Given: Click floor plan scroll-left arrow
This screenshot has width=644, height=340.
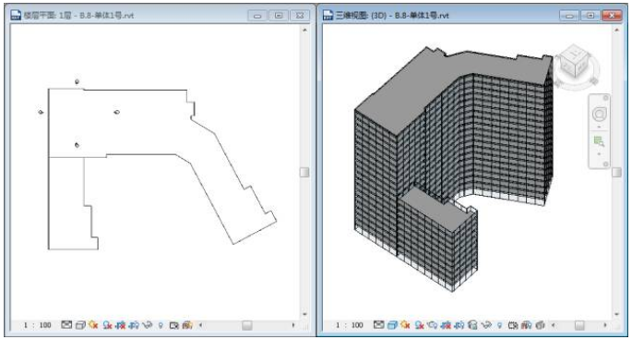Looking at the screenshot, I should point(200,325).
